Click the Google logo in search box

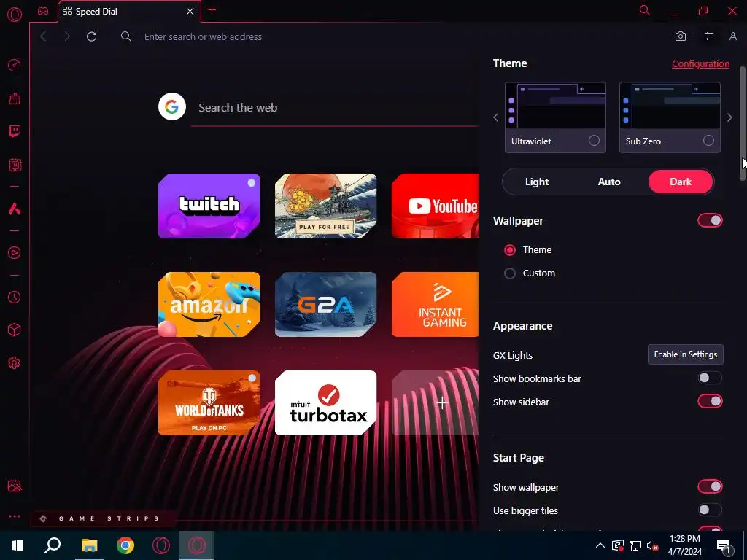pyautogui.click(x=172, y=106)
